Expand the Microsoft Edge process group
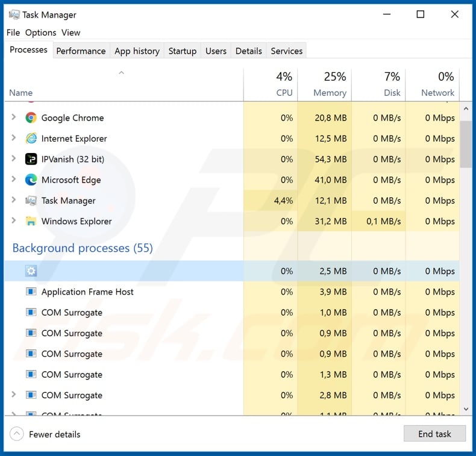Screen dimensions: 476x456 pos(13,179)
